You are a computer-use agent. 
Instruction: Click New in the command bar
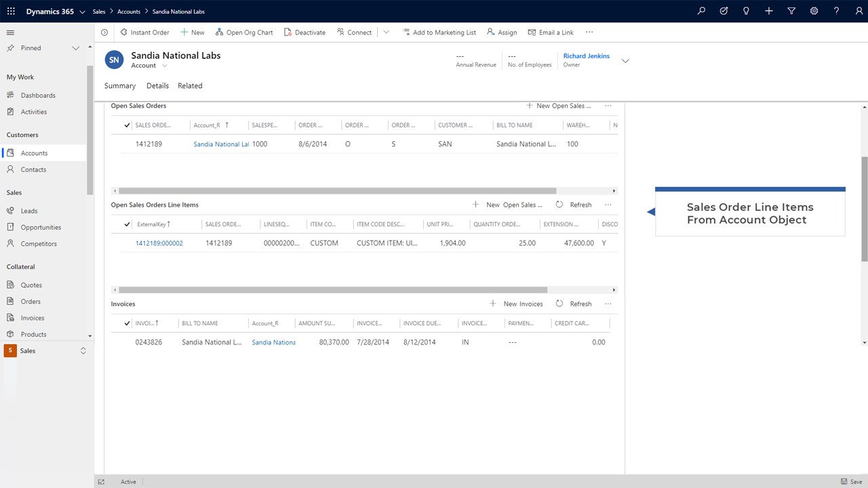(x=193, y=33)
